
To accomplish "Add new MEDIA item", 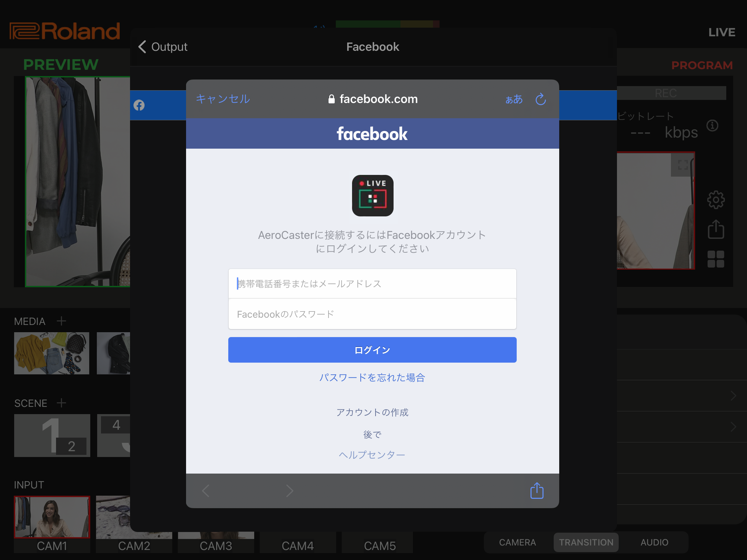I will [x=61, y=321].
